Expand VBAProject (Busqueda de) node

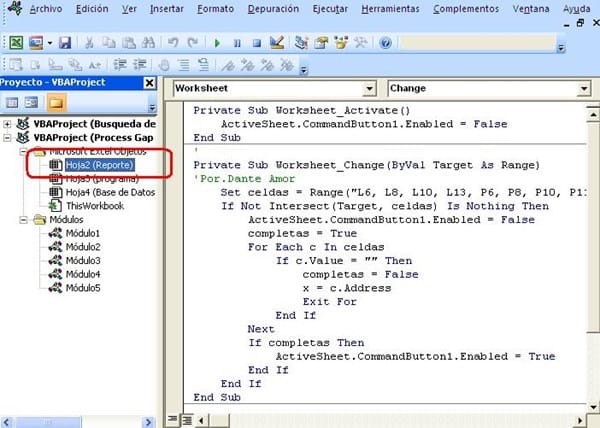[x=7, y=124]
